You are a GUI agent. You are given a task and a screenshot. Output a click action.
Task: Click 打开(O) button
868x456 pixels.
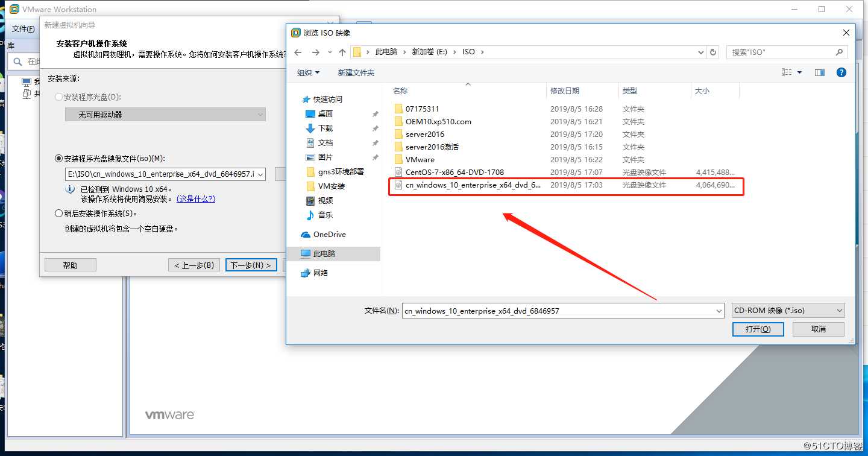tap(758, 329)
